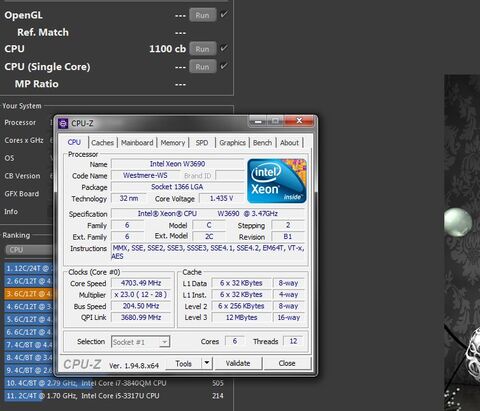Toggle the CPU (Single Core) checkmark
The image size is (480, 411).
[224, 66]
